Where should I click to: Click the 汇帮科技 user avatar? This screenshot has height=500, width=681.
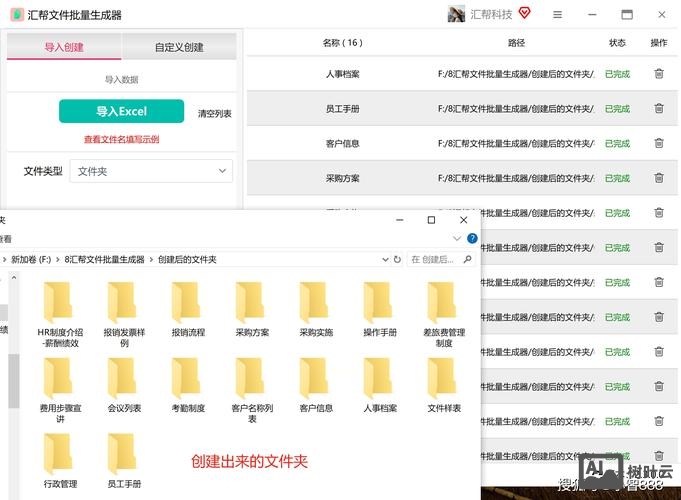[x=456, y=14]
